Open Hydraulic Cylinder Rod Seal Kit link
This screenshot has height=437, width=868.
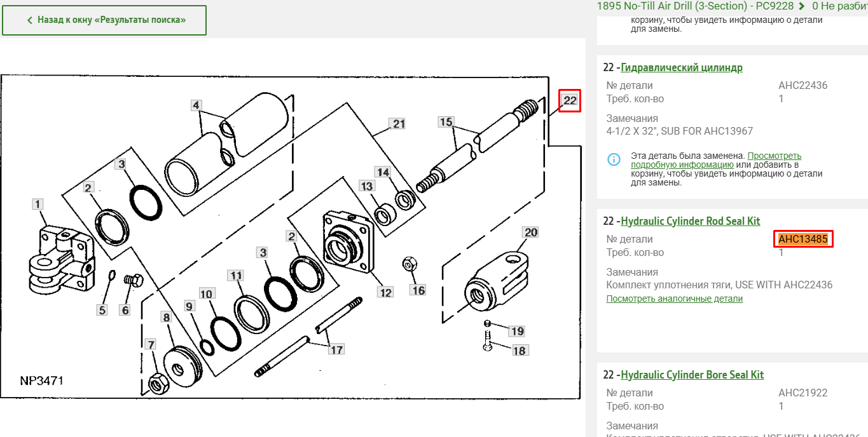(691, 221)
